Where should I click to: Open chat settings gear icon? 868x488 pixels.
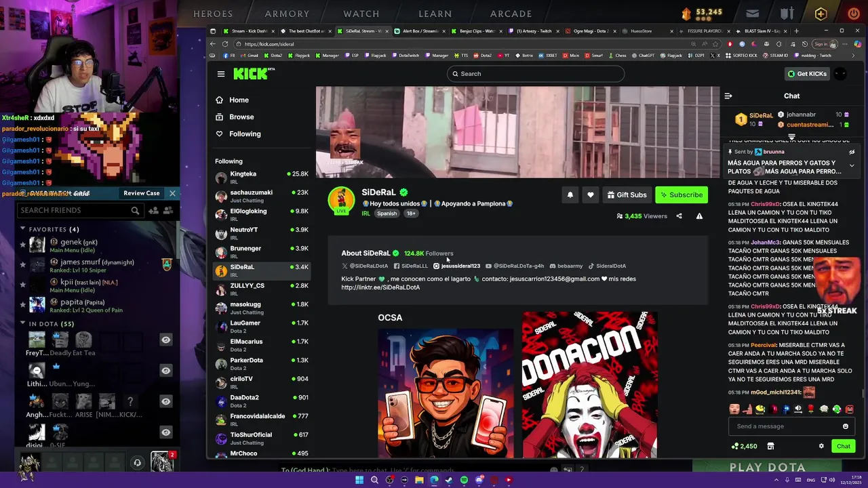(x=821, y=446)
